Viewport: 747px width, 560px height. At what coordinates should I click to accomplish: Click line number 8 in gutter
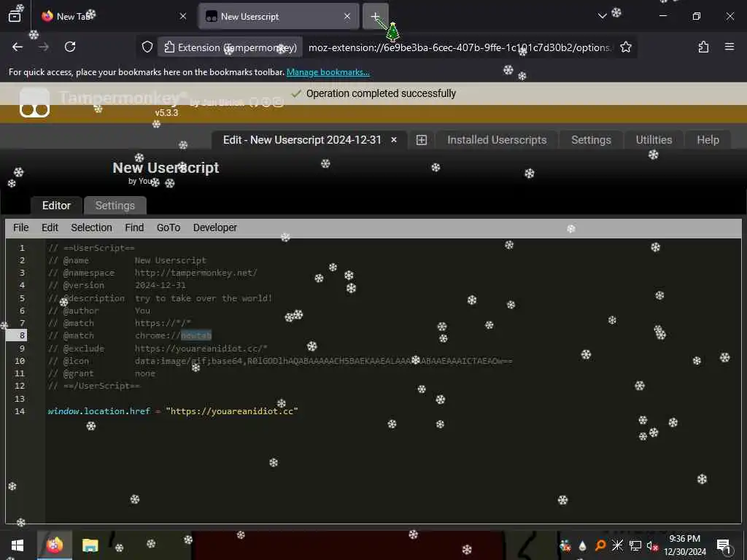click(x=22, y=335)
